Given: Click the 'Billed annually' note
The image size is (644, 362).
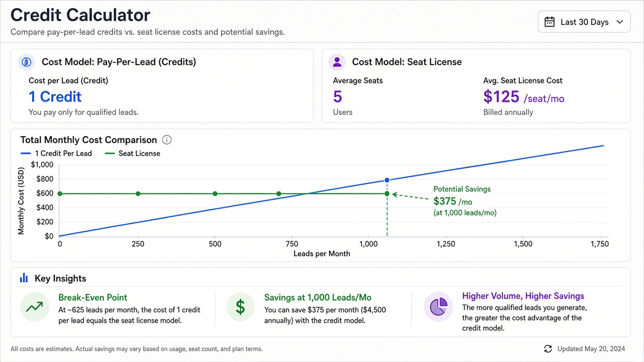Looking at the screenshot, I should tap(508, 112).
